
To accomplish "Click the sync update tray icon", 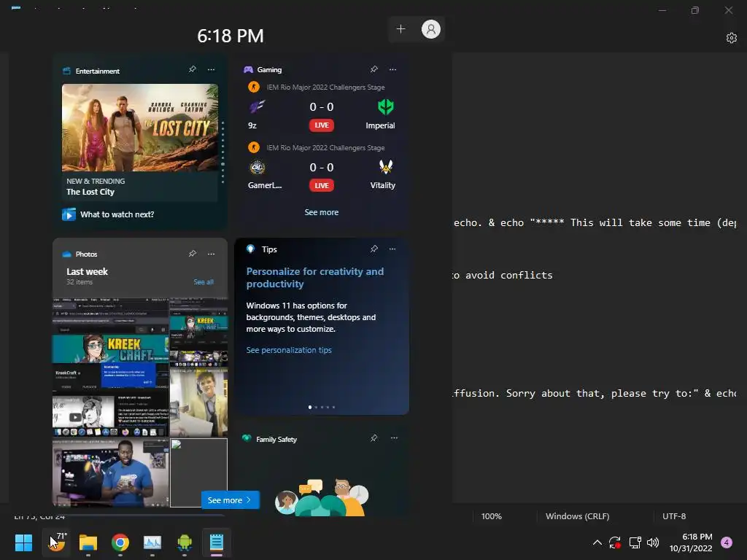I will click(x=614, y=542).
